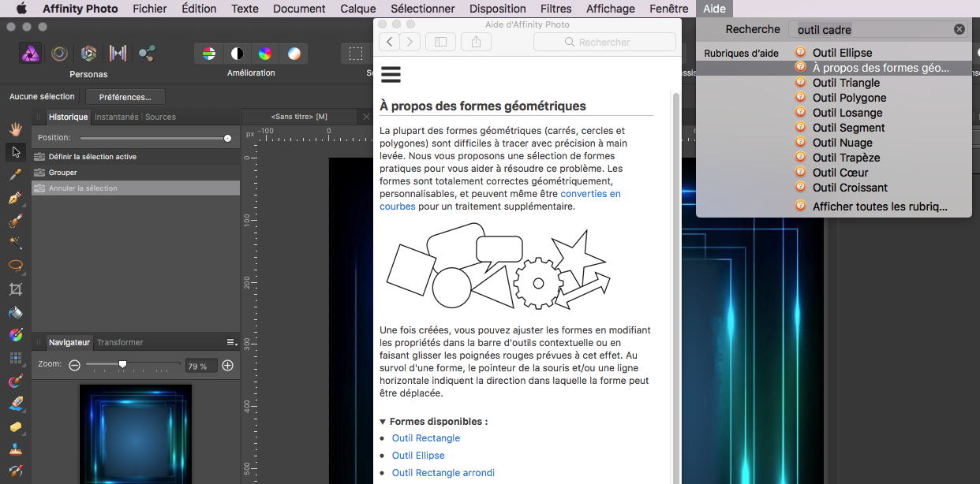
Task: Click the dashed rectangle selection toolbar icon
Action: click(x=357, y=54)
